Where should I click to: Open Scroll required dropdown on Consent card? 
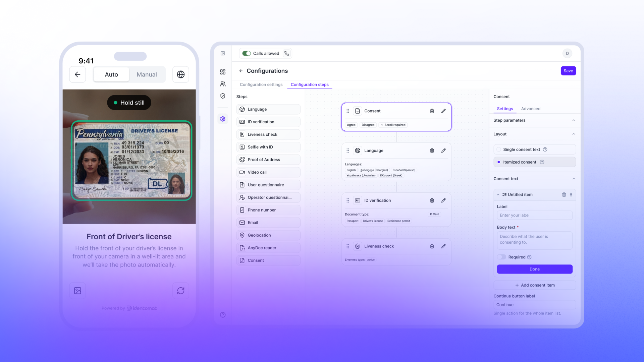393,125
